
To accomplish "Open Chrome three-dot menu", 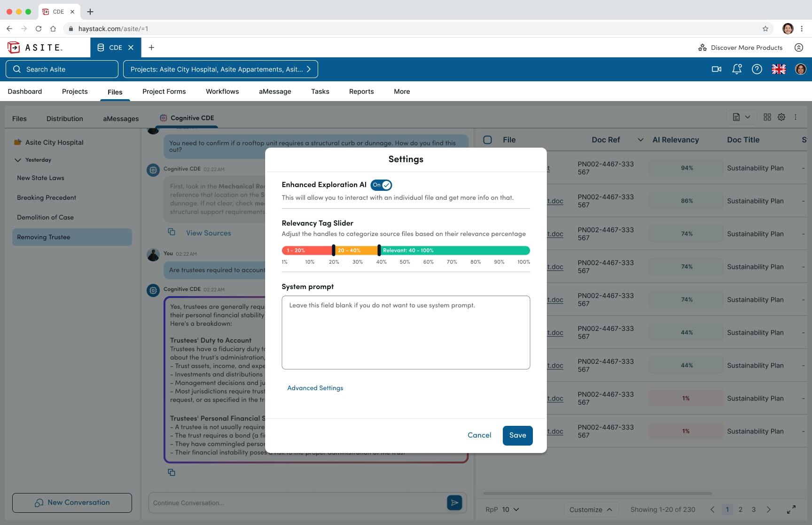I will [x=802, y=29].
